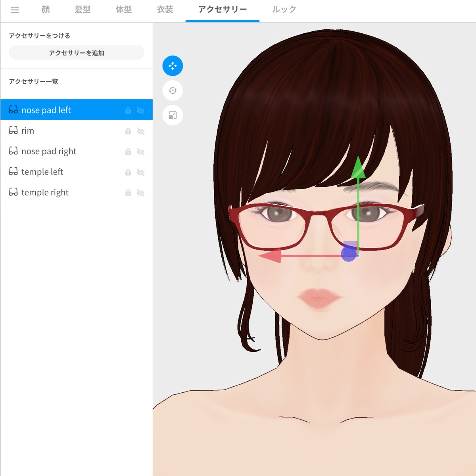Open the hamburger menu

click(15, 10)
